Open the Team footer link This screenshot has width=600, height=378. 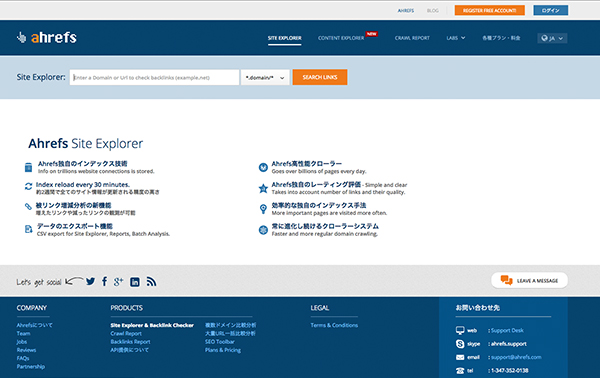pyautogui.click(x=23, y=334)
